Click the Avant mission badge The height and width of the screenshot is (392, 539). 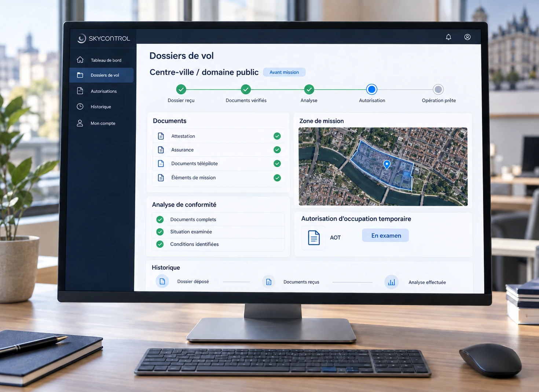(284, 72)
